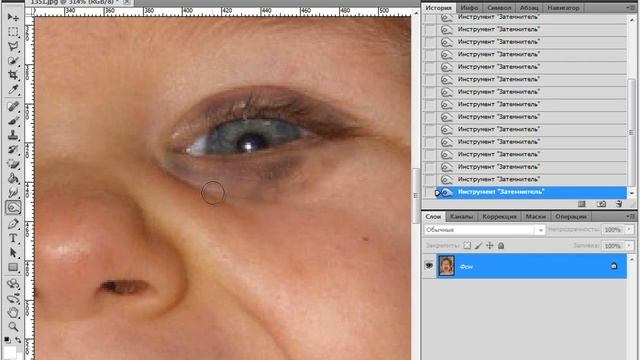Select the Zoom magnifier tool
640x360 pixels.
(13, 327)
